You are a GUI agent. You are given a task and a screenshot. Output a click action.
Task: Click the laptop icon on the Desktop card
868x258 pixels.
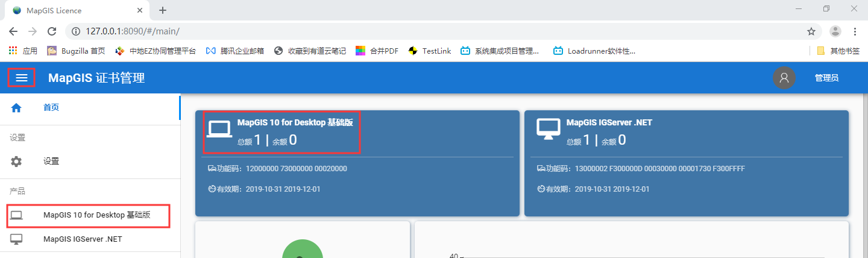219,129
